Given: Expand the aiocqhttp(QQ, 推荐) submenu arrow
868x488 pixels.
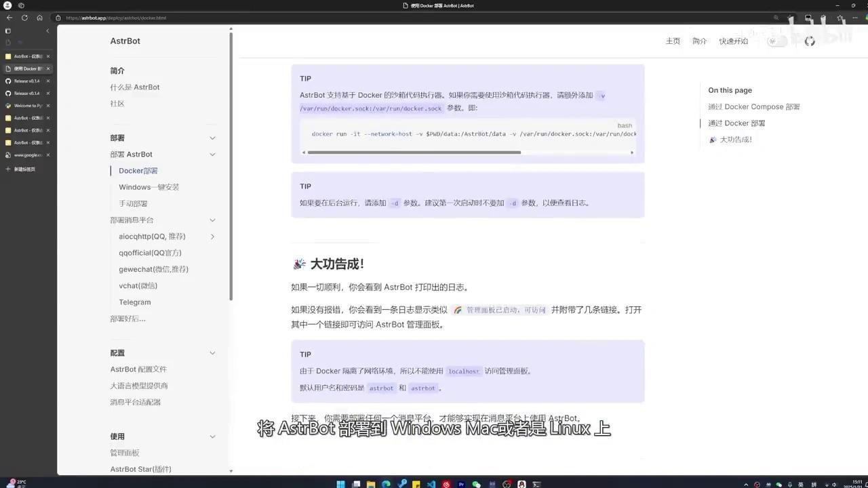Looking at the screenshot, I should (x=212, y=237).
